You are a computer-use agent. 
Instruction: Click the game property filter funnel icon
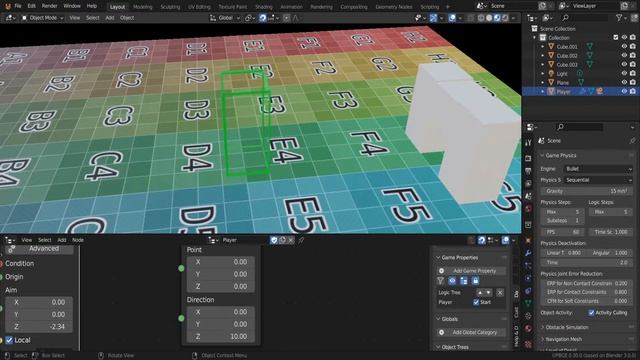440,281
